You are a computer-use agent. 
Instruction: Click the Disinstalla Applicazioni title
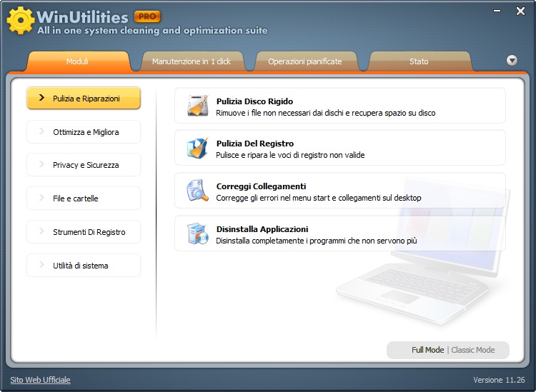(262, 229)
